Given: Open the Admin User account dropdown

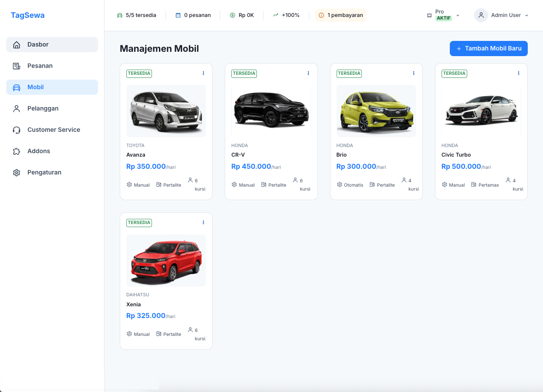Looking at the screenshot, I should (501, 15).
